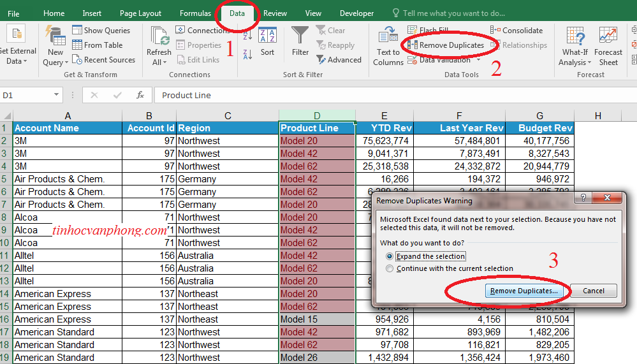Viewport: 637px width, 364px height.
Task: Expand the Data Validation dropdown arrow
Action: point(479,60)
